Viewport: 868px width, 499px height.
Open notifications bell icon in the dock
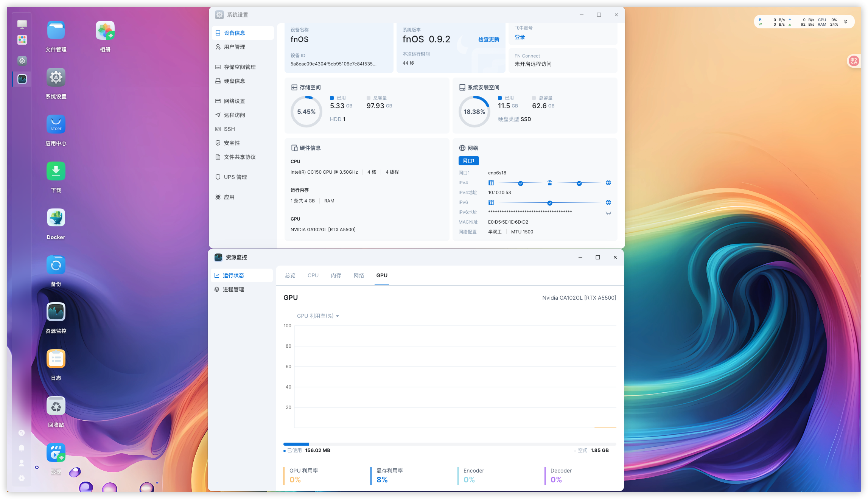coord(22,448)
